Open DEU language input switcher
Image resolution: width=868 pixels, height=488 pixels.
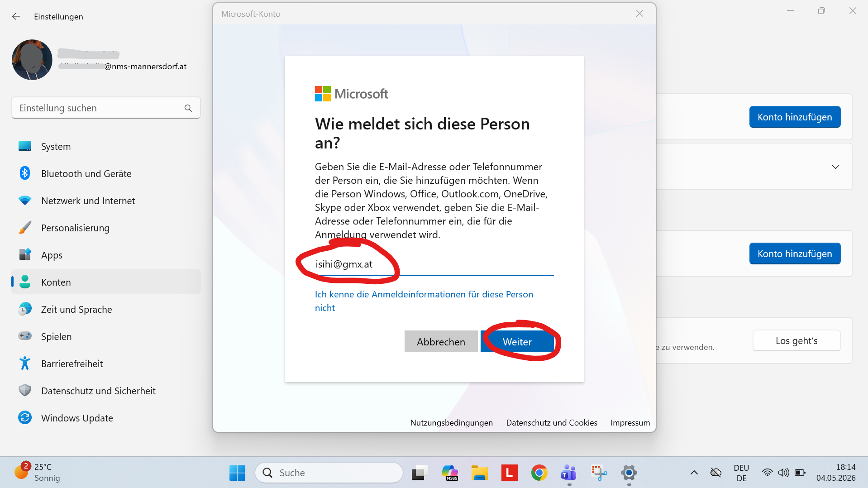(x=741, y=473)
